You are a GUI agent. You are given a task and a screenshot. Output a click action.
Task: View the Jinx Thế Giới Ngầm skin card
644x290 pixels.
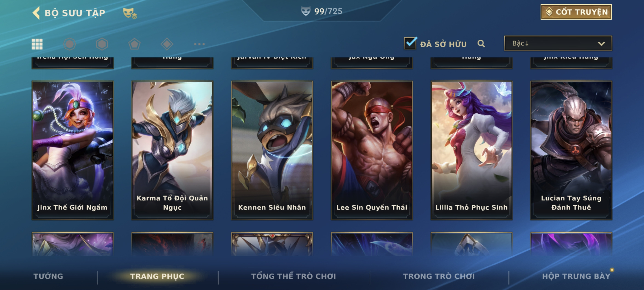[72, 150]
